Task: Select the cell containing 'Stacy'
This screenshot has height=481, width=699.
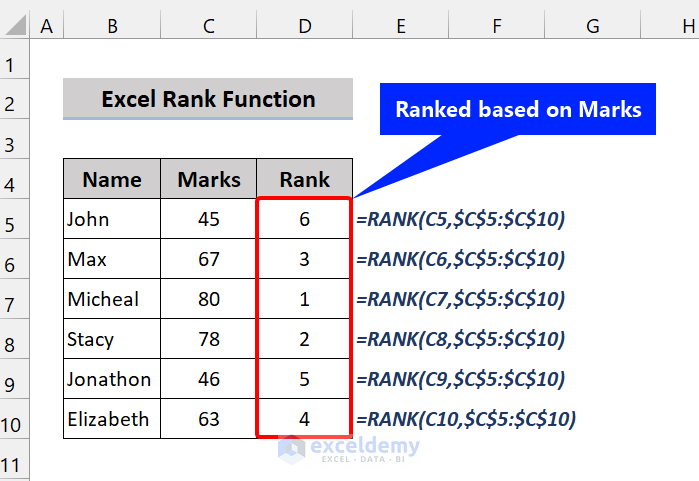Action: (x=112, y=339)
